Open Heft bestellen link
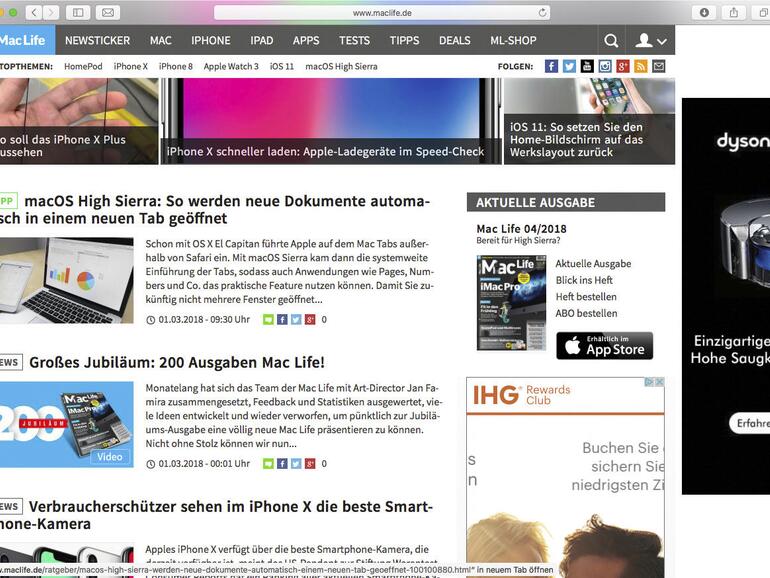This screenshot has width=770, height=578. click(x=586, y=297)
